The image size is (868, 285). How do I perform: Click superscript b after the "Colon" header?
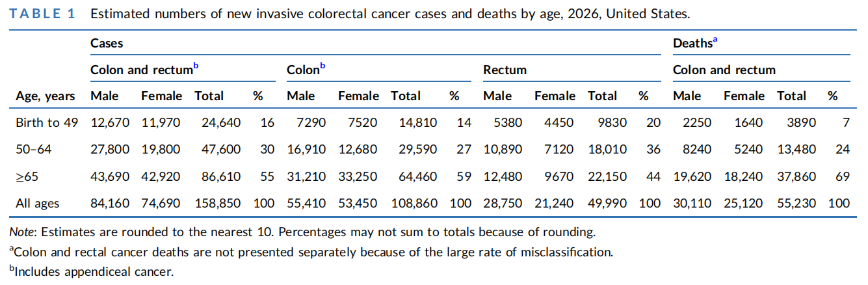point(322,66)
